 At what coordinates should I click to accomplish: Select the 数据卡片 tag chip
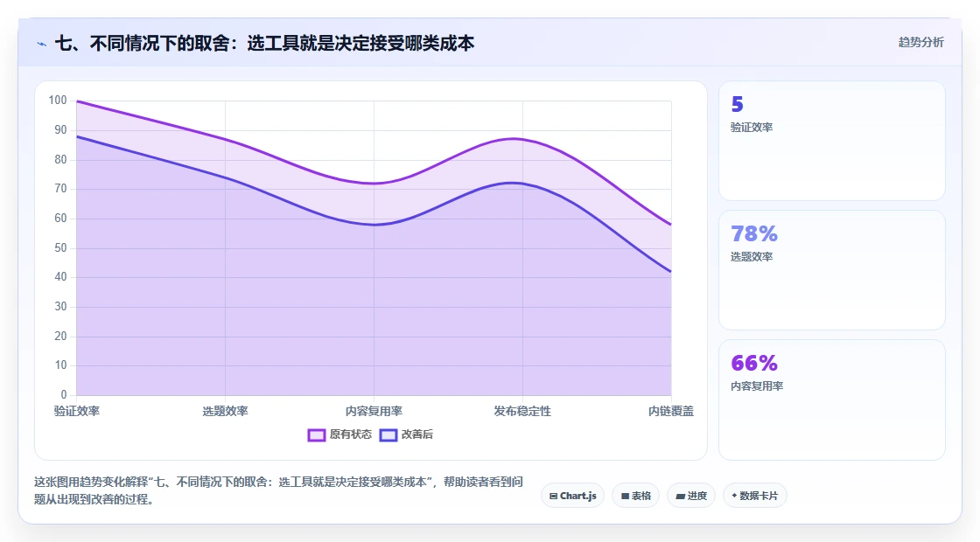(754, 496)
